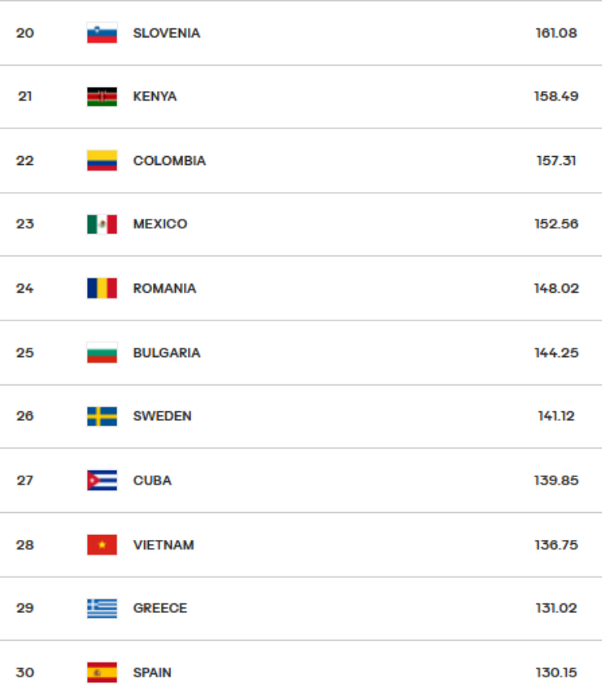Click the Vietnam flag icon
Screen dimensions: 602x700
102,545
